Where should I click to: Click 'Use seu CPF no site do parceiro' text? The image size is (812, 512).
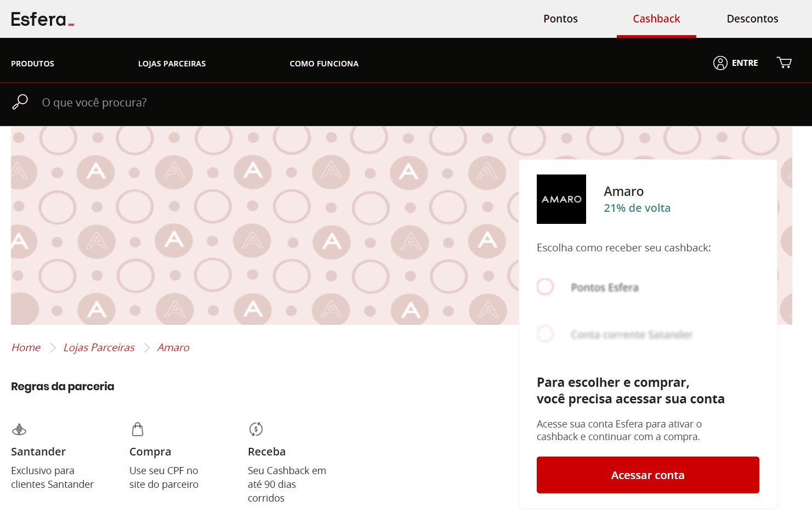coord(164,477)
